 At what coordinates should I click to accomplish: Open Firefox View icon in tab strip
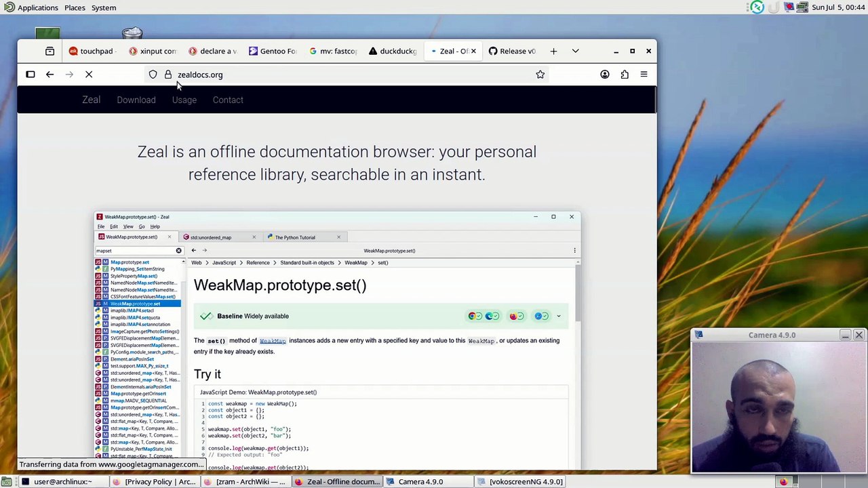[50, 51]
